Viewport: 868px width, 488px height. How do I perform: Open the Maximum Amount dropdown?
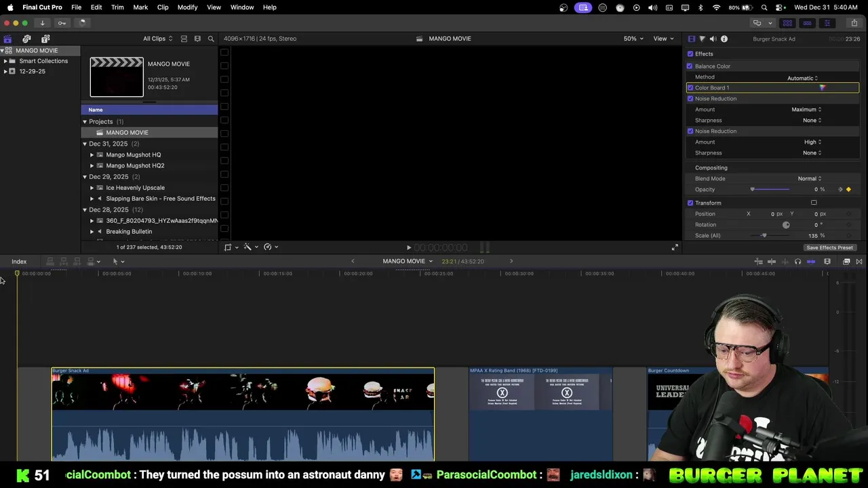point(806,109)
